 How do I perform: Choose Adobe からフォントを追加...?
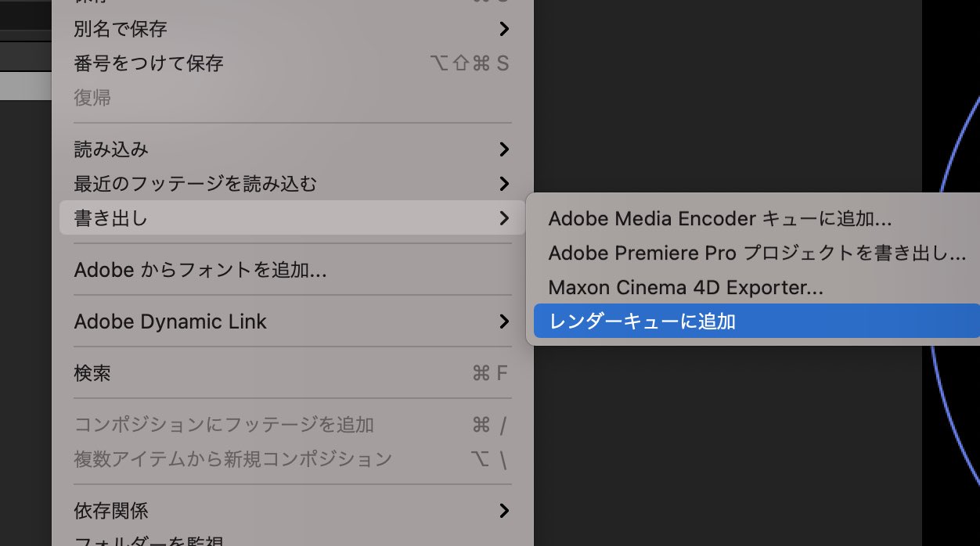pyautogui.click(x=292, y=270)
